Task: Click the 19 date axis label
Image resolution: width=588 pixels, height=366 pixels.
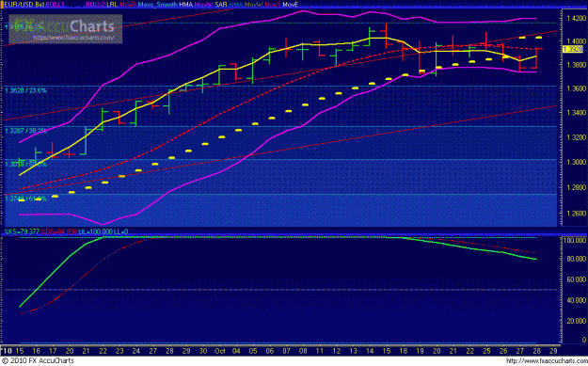Action: click(420, 351)
